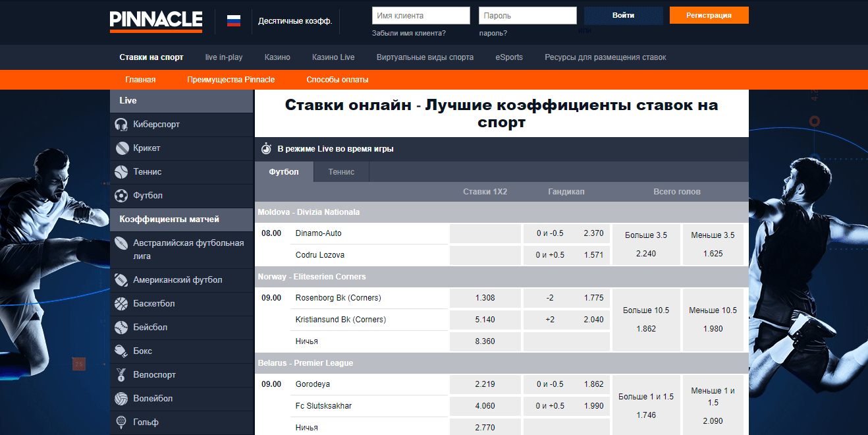Click the Регистрация button
Viewport: 868px width, 435px height.
(709, 15)
